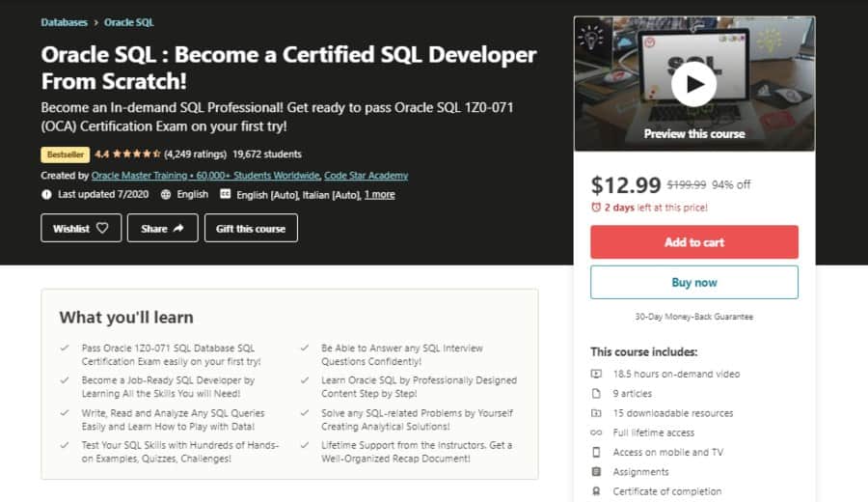The image size is (868, 502).
Task: Click the course title heading
Action: 289,68
